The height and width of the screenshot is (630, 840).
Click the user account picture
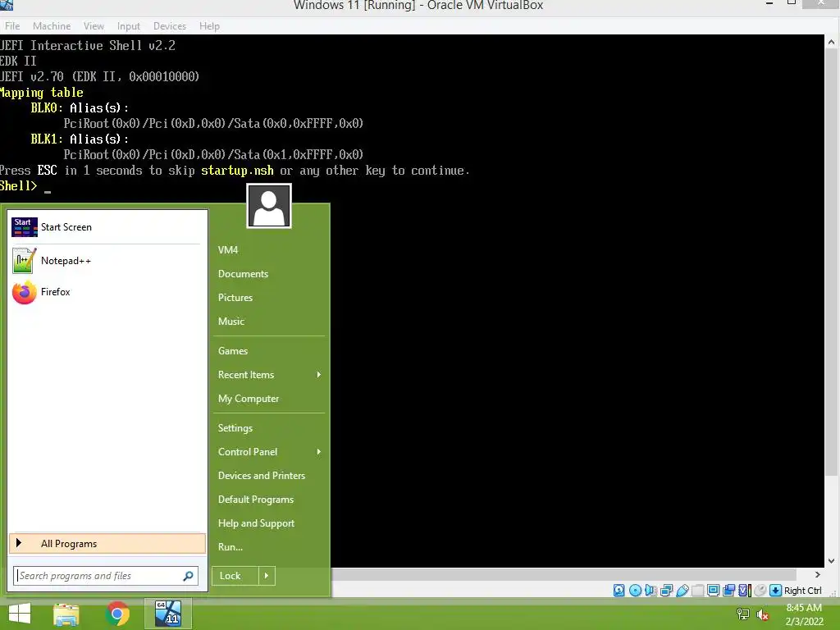point(269,206)
